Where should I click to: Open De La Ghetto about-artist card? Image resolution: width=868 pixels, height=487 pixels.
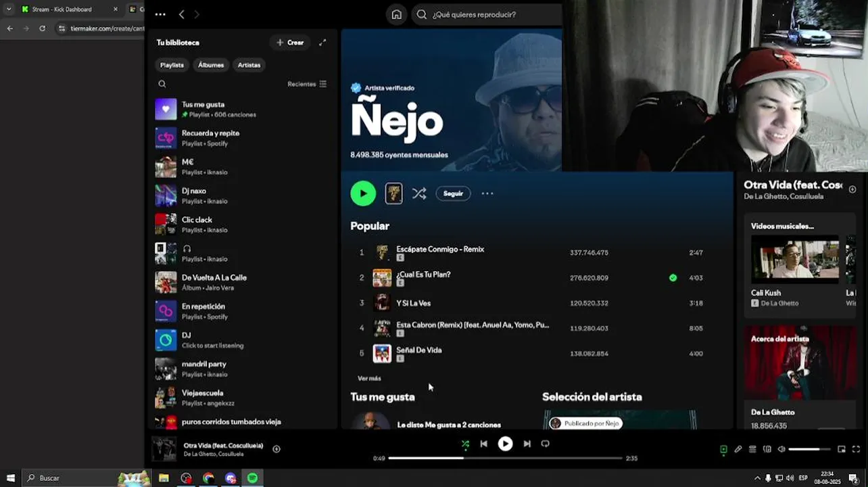799,377
